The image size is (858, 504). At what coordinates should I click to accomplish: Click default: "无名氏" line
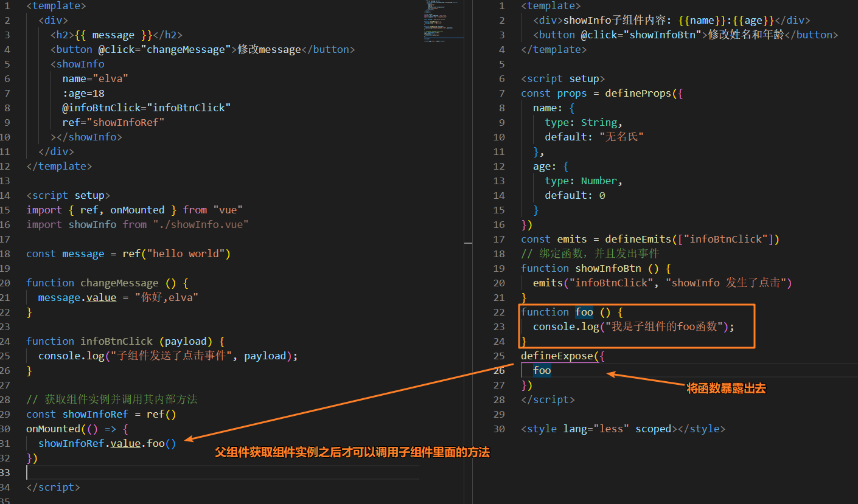pyautogui.click(x=595, y=137)
